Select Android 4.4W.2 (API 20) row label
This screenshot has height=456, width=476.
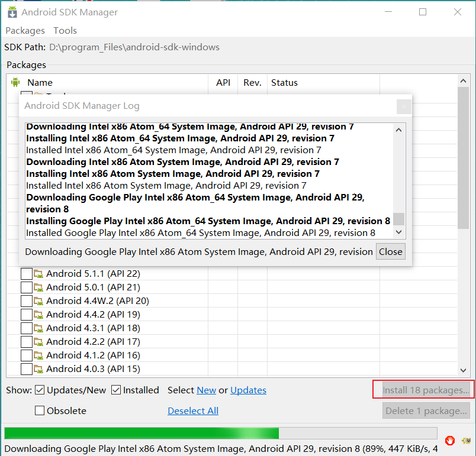(x=98, y=301)
